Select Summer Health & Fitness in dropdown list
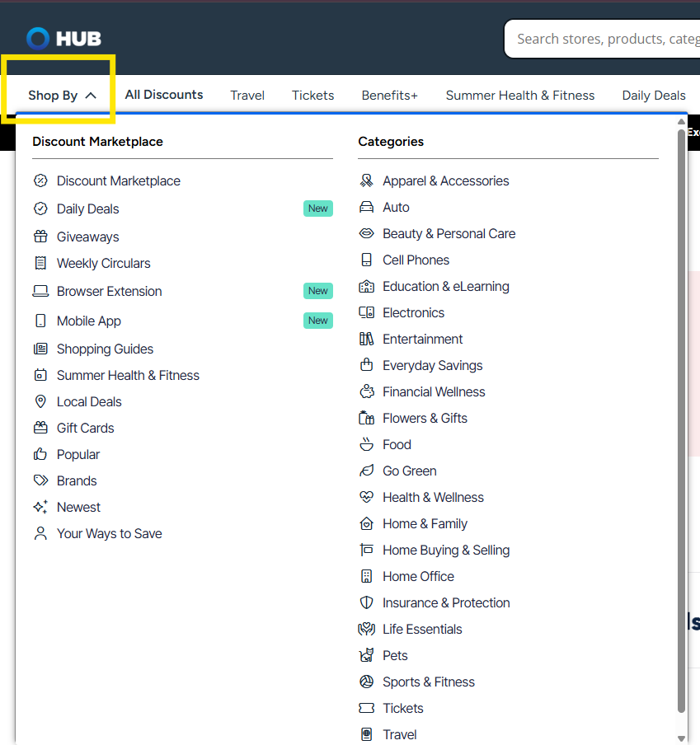Viewport: 700px width, 745px height. (128, 375)
